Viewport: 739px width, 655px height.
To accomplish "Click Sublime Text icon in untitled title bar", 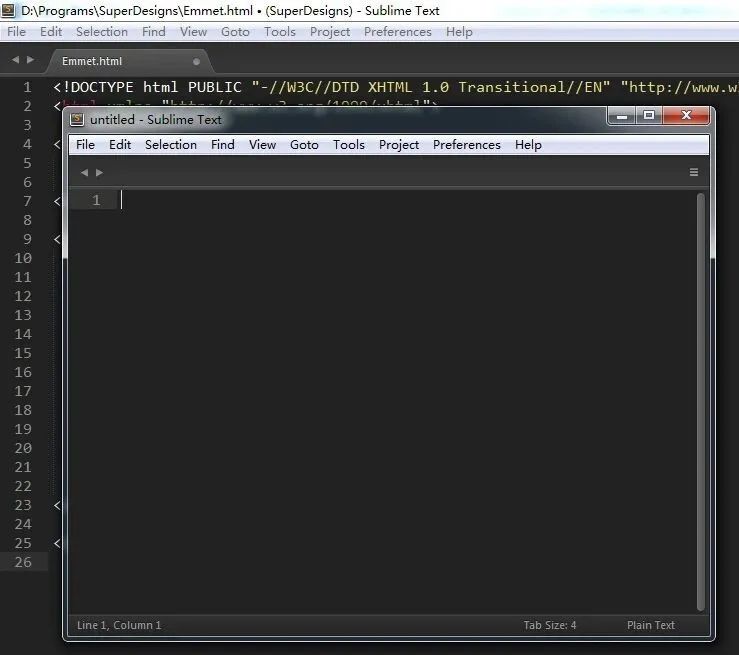I will coord(77,119).
